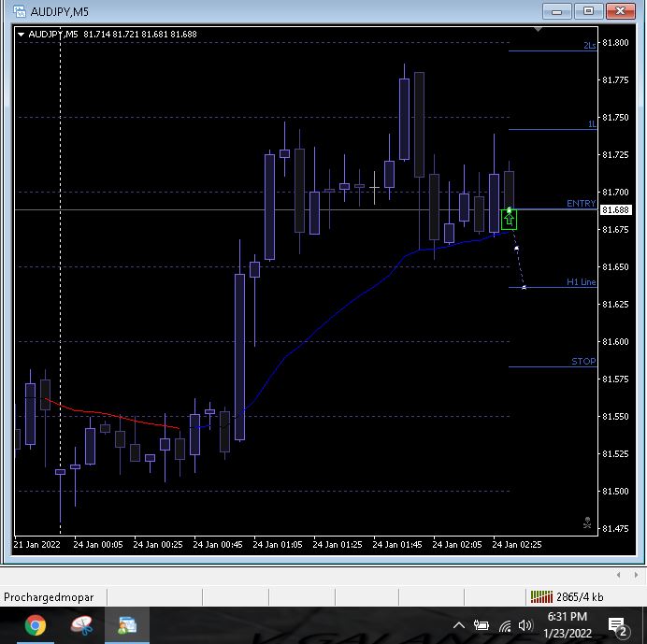Click the green buy arrow trade marker
Screen dimensions: 647x644
click(x=509, y=220)
